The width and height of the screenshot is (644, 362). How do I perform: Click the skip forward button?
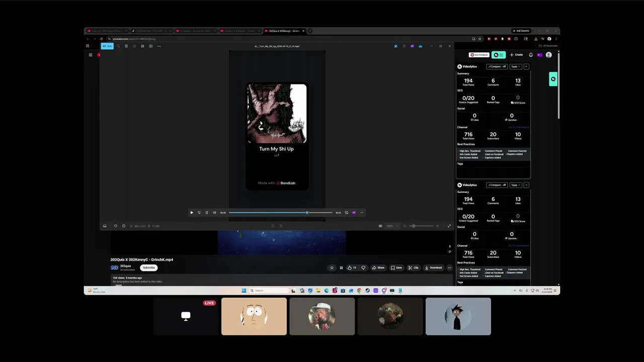coord(206,213)
